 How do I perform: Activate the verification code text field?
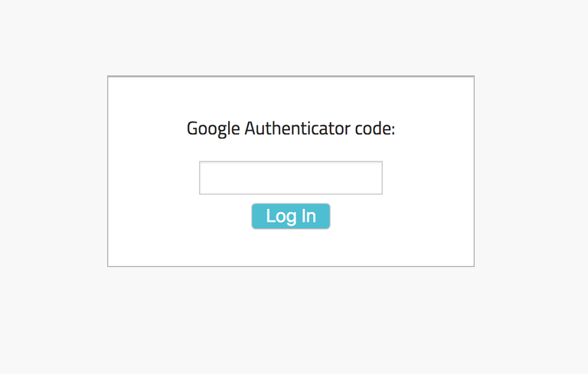291,177
